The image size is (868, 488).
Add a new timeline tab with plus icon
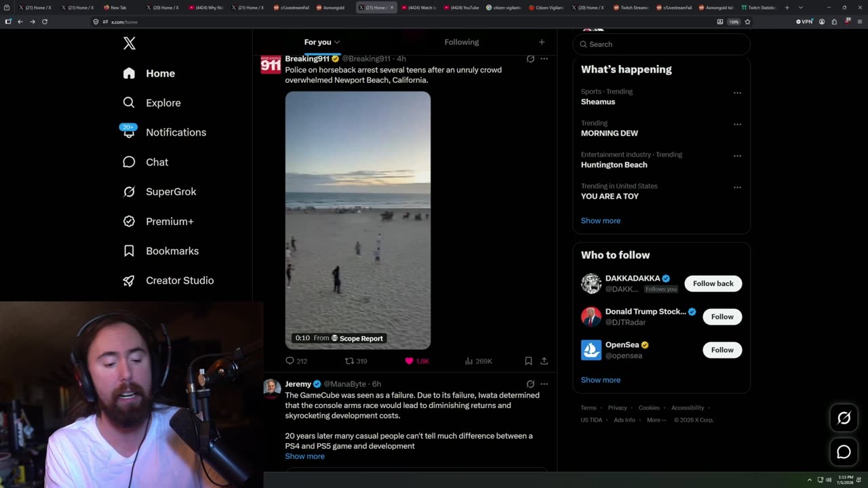[541, 42]
